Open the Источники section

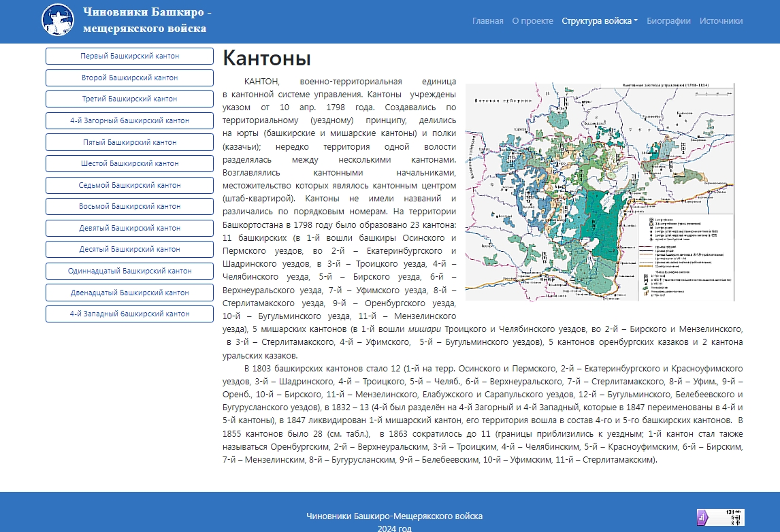click(x=721, y=21)
